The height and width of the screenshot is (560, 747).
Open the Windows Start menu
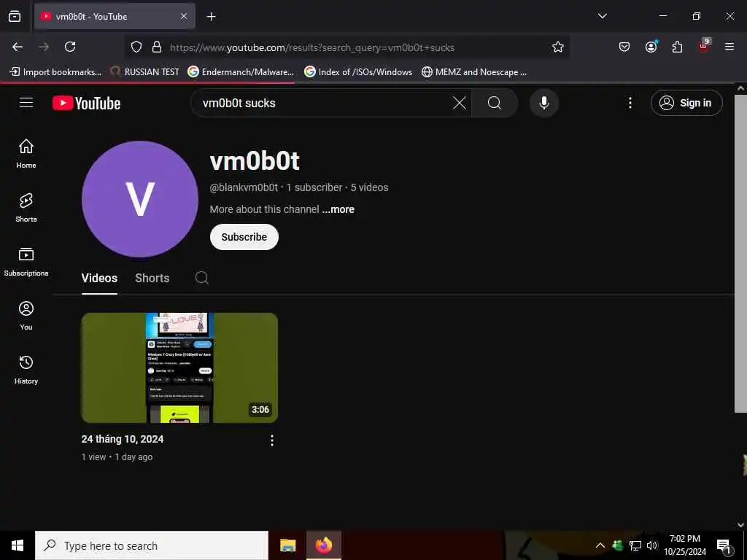(18, 545)
